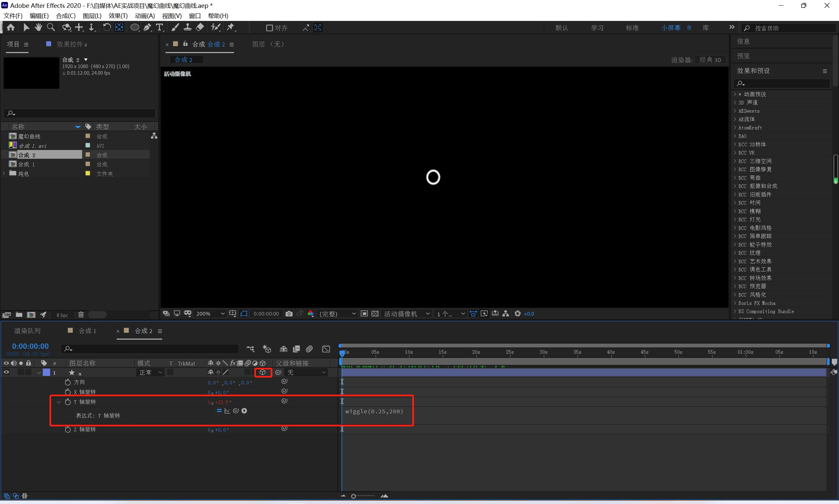
Task: Switch to the 渲染队列 tab
Action: coord(27,331)
